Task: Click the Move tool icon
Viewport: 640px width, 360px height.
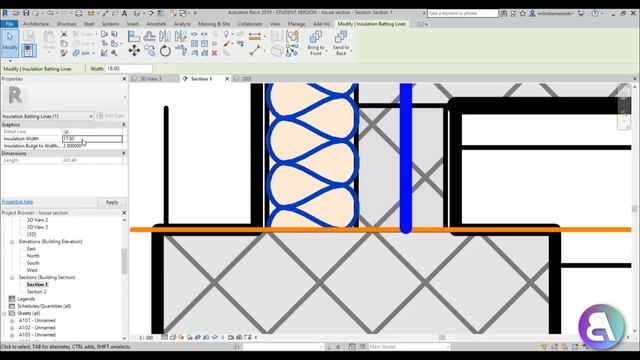Action: (x=134, y=51)
